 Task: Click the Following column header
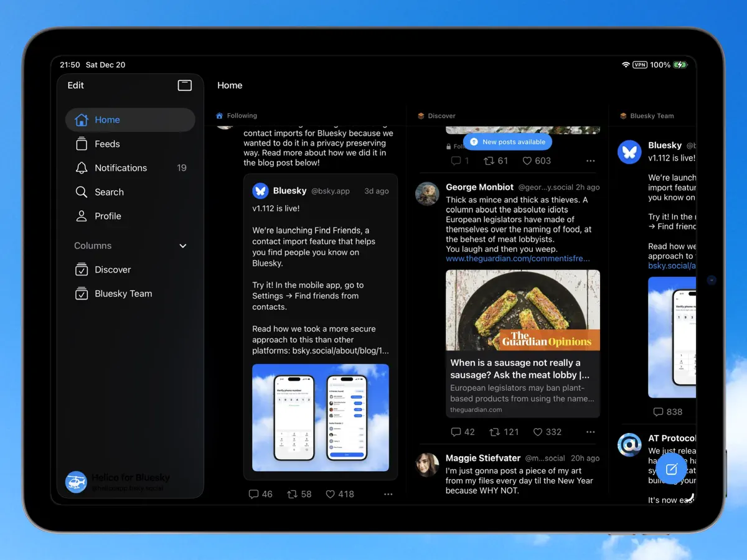coord(237,116)
